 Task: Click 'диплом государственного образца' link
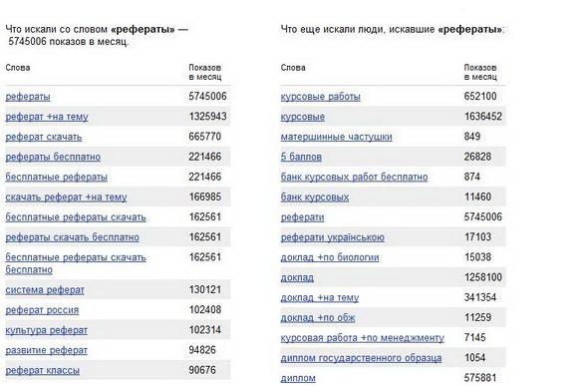coord(361,358)
